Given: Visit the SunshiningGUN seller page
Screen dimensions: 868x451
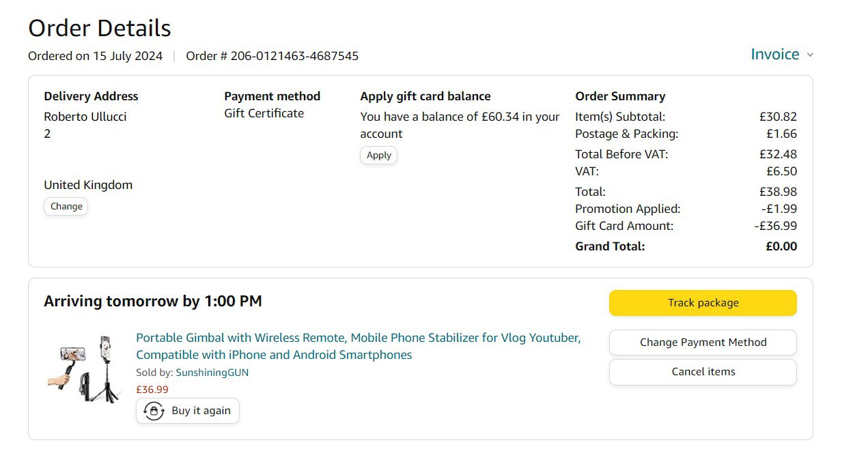Looking at the screenshot, I should [212, 373].
